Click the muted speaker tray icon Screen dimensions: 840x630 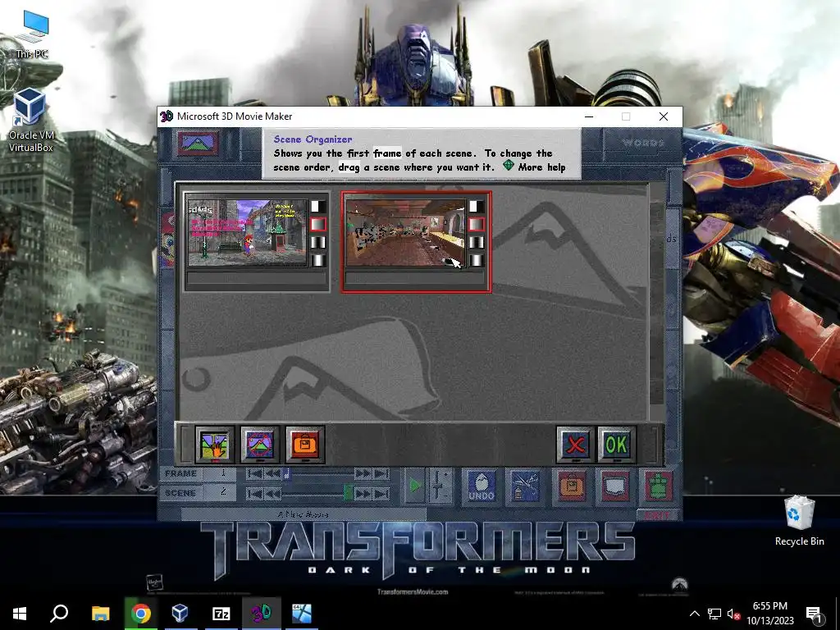733,614
